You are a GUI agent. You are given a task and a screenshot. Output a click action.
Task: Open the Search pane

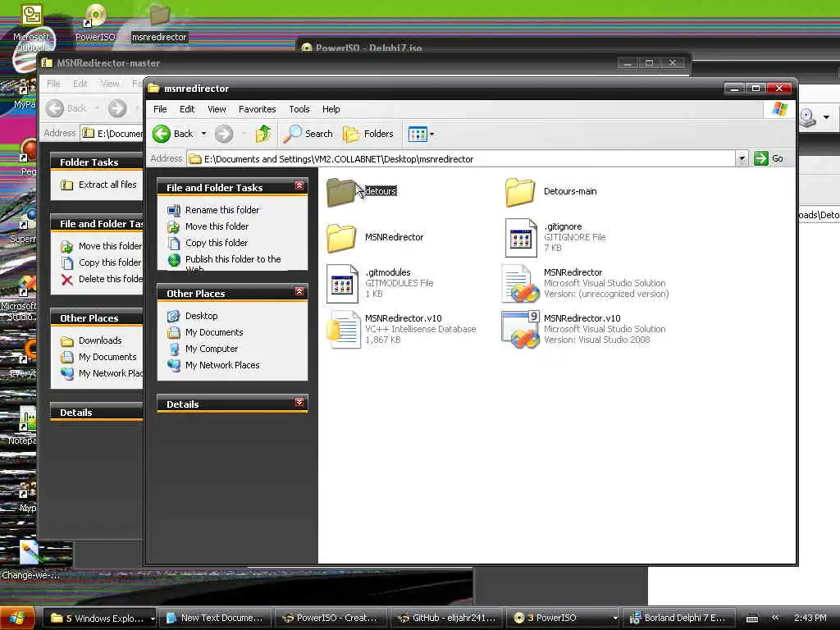coord(308,134)
